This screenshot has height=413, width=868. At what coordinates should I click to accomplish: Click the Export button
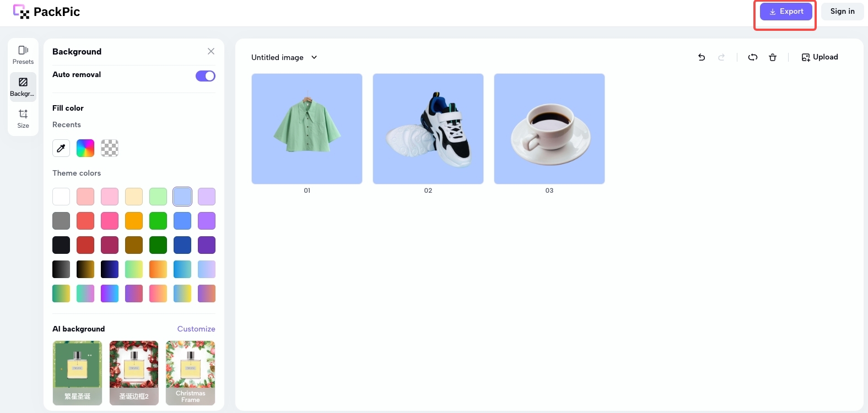tap(786, 12)
